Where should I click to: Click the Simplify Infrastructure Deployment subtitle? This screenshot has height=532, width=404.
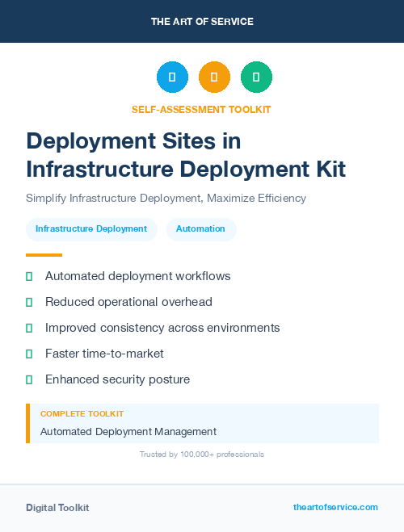click(166, 198)
